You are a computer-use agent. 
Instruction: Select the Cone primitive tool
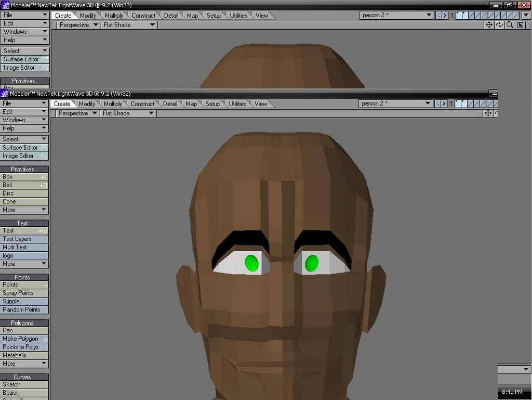tap(24, 202)
